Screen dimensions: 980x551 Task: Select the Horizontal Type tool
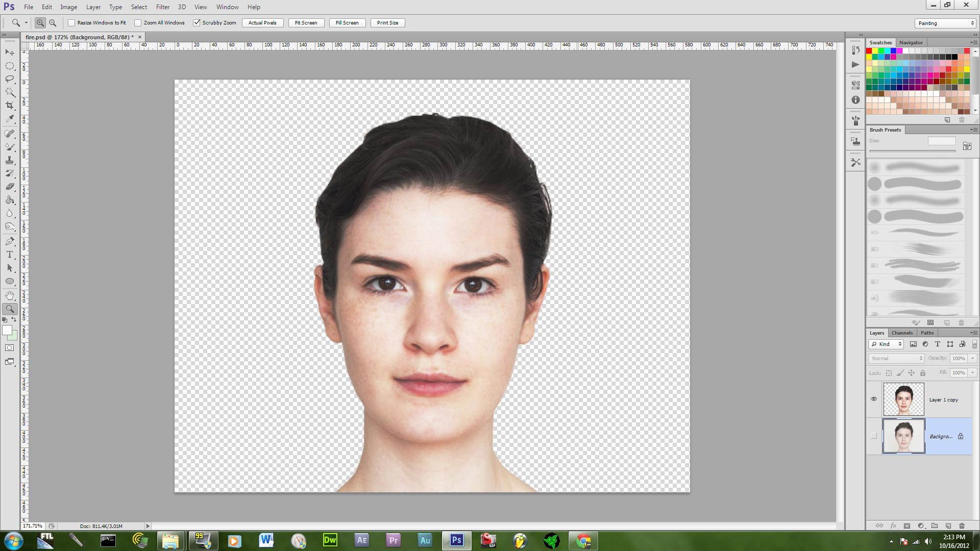point(10,255)
